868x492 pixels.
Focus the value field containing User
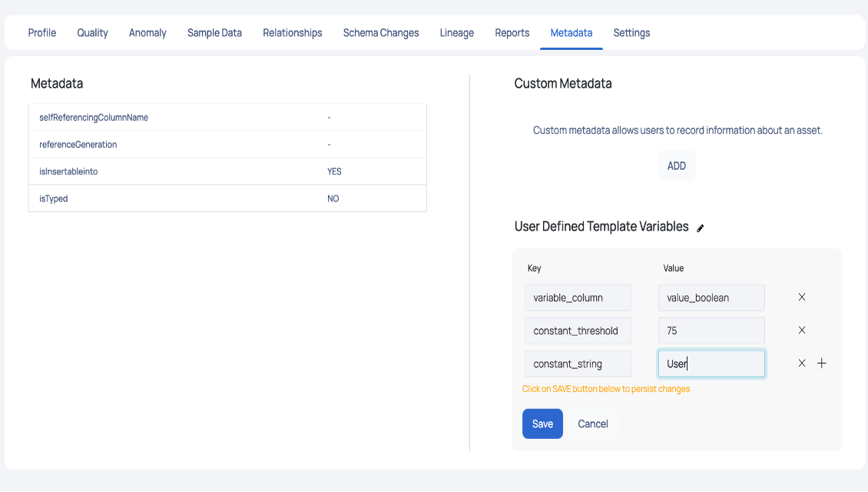click(x=711, y=363)
